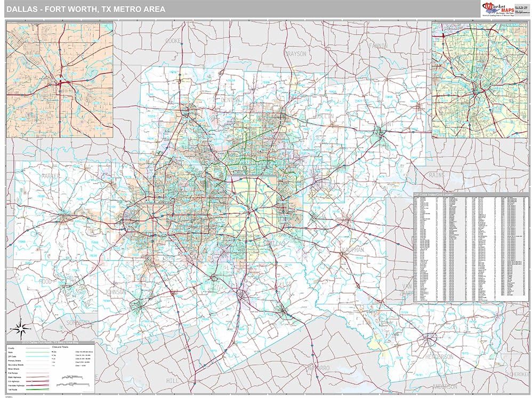Click the COOKE county label
The height and width of the screenshot is (398, 532).
(x=173, y=40)
